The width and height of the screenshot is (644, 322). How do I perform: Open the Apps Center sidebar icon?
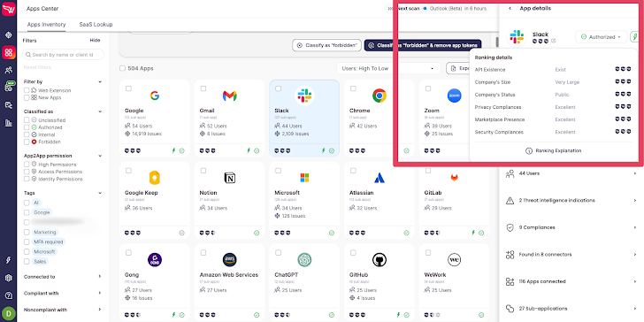[9, 52]
